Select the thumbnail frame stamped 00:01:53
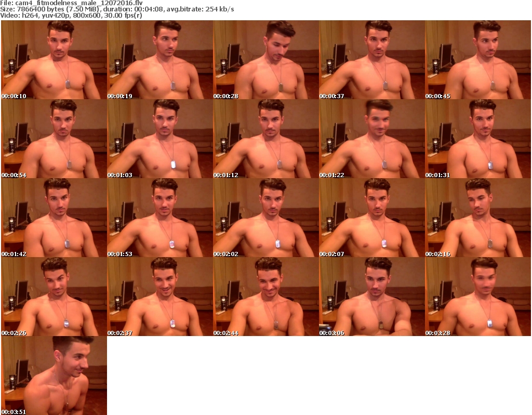This screenshot has height=415, width=532. (160, 218)
